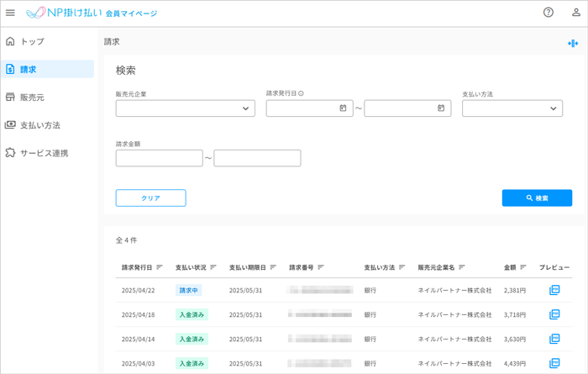
Task: Sort by the 支払い方法 column sort icon
Action: pyautogui.click(x=402, y=267)
